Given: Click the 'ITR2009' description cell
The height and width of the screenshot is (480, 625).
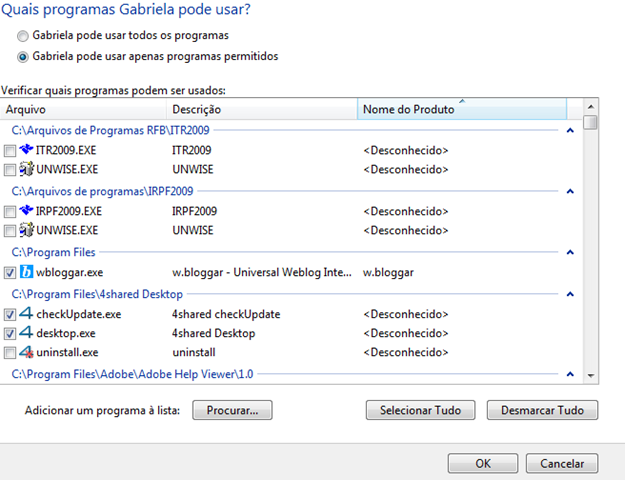Looking at the screenshot, I should (x=191, y=150).
